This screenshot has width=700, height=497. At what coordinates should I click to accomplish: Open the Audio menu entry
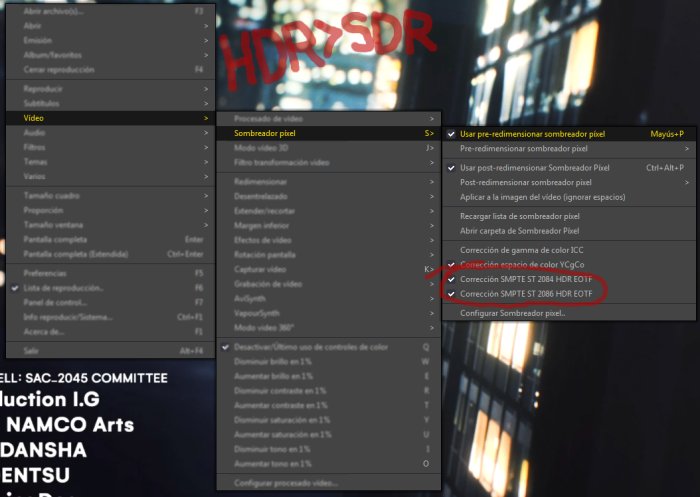(110, 133)
